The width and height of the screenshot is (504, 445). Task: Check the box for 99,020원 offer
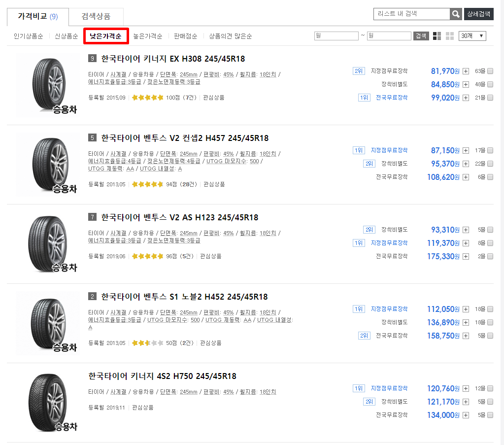(x=490, y=98)
